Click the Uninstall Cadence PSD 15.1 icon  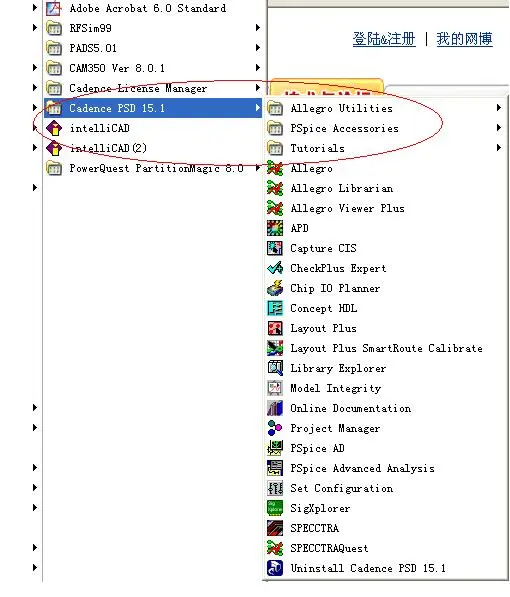click(275, 568)
